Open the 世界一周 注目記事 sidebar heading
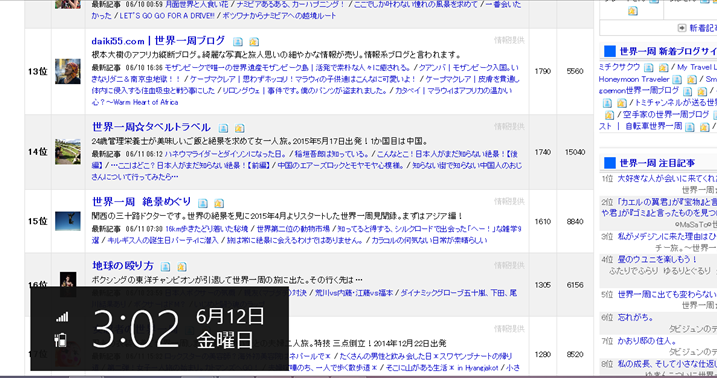 coord(657,163)
